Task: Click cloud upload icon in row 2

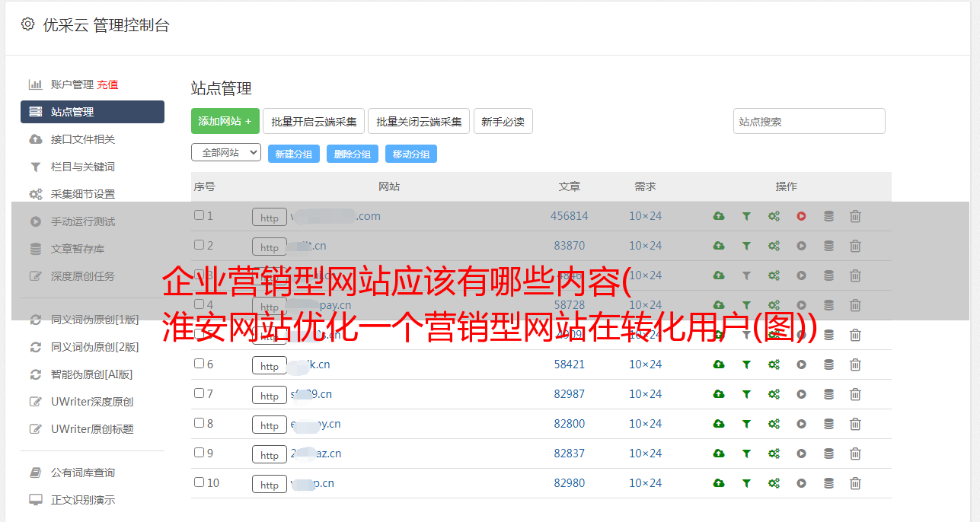Action: click(x=719, y=246)
